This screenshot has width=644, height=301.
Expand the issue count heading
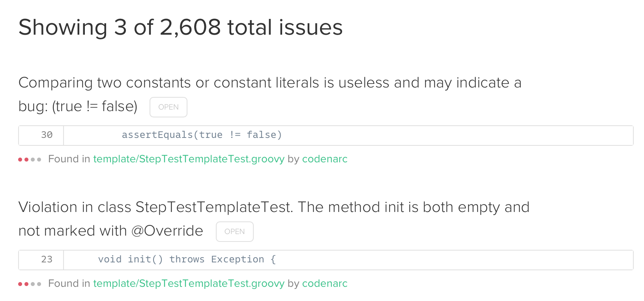click(180, 27)
